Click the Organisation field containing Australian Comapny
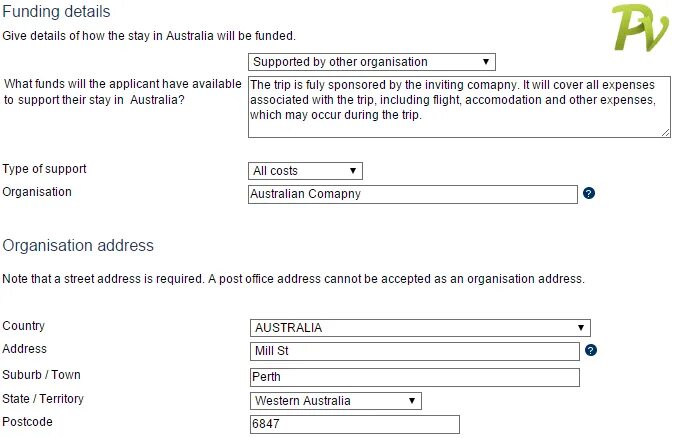The width and height of the screenshot is (674, 438). tap(413, 194)
